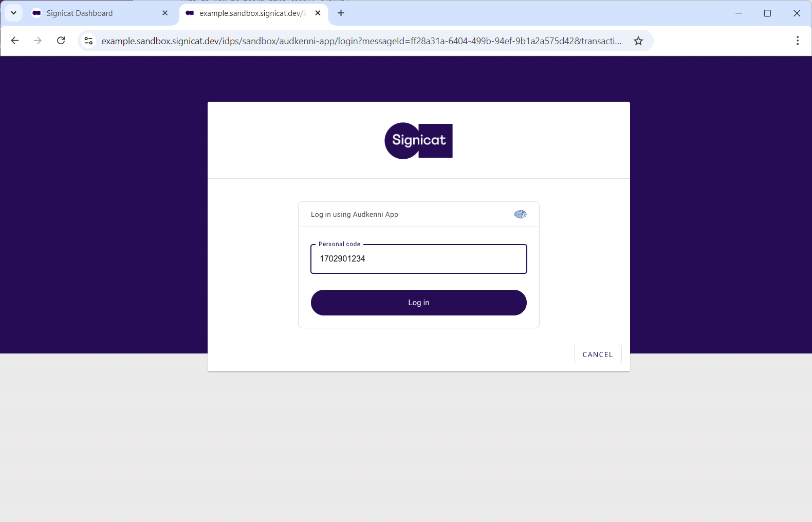Open the site information icon
812x522 pixels.
88,41
